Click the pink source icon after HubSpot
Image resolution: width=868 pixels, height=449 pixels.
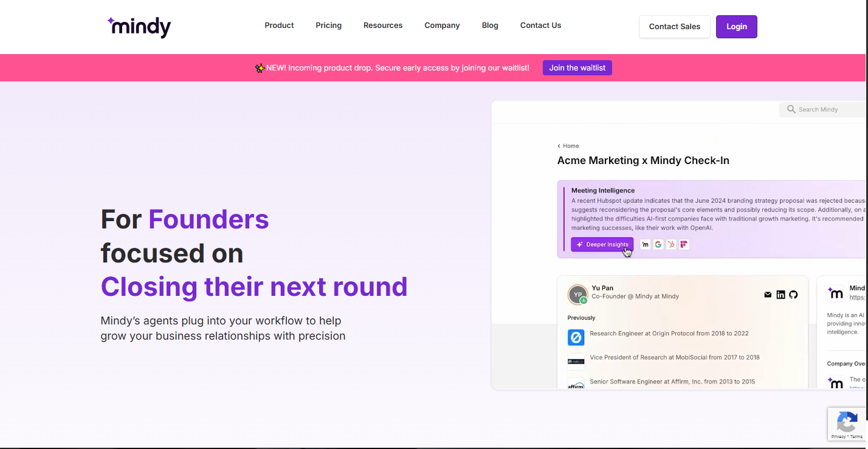pyautogui.click(x=684, y=244)
